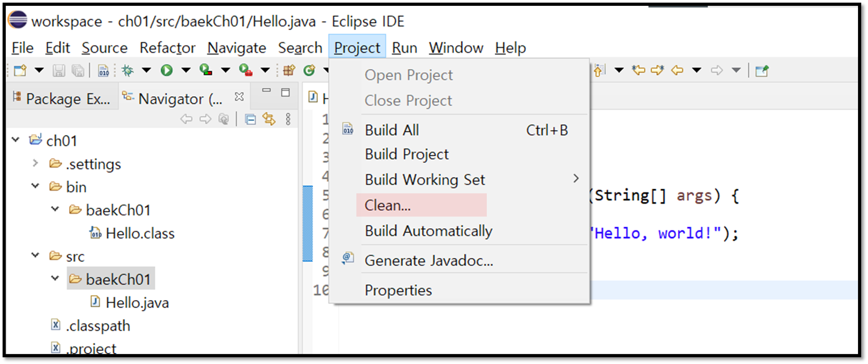Collapse the src folder
868x364 pixels.
(x=35, y=255)
